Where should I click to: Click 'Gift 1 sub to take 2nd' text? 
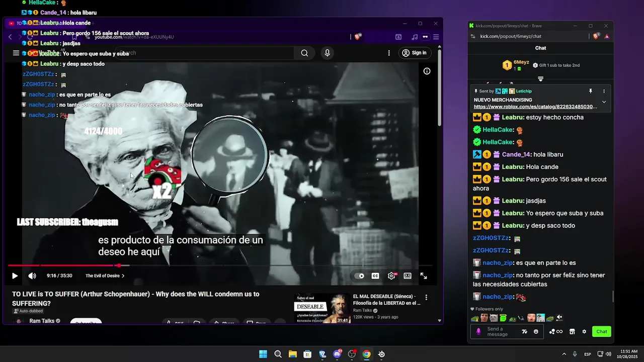(x=559, y=65)
